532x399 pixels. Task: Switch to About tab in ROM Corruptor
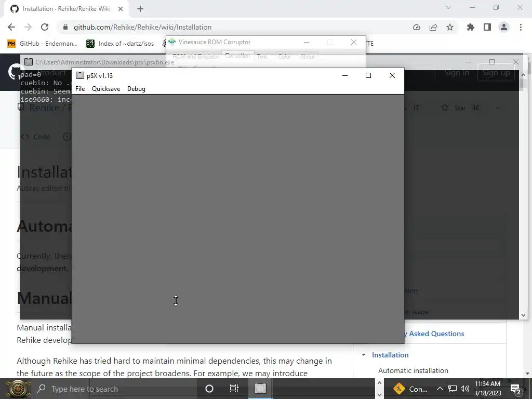click(308, 57)
